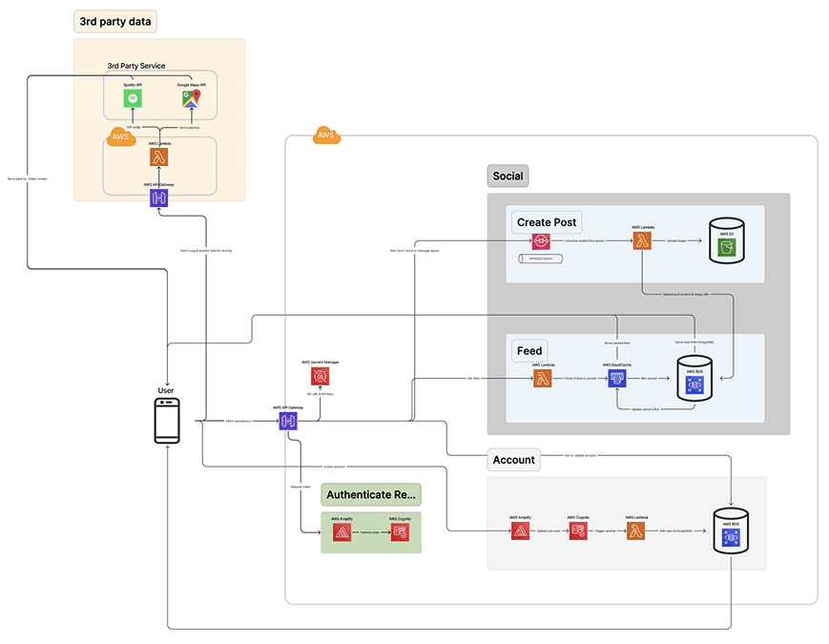Select the AWS Secrets Manager icon
Viewport: 829px width, 644px height.
click(x=320, y=376)
